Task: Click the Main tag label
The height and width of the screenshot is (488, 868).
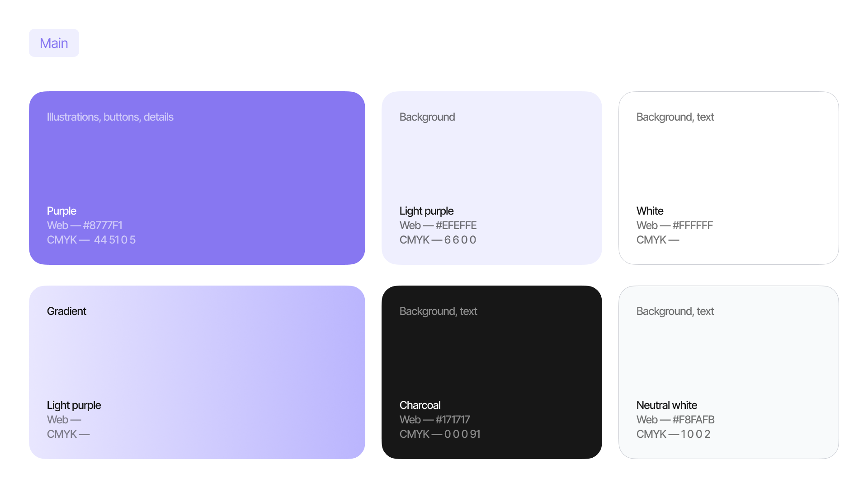Action: click(54, 43)
